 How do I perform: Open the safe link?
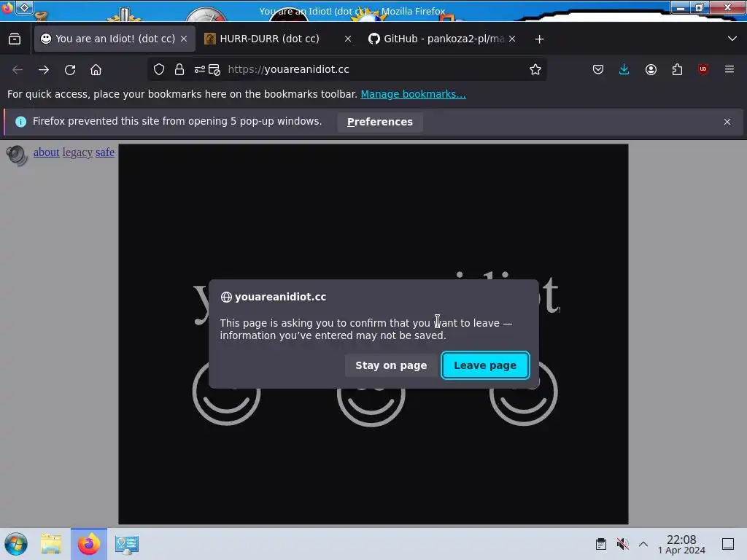(105, 152)
